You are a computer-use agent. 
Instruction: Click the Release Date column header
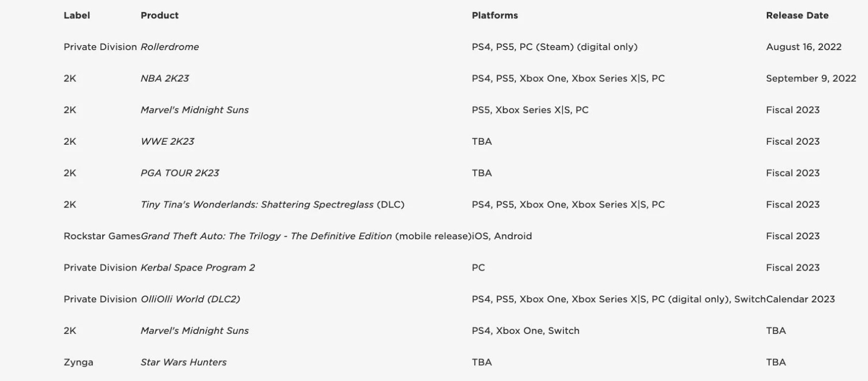click(x=797, y=15)
